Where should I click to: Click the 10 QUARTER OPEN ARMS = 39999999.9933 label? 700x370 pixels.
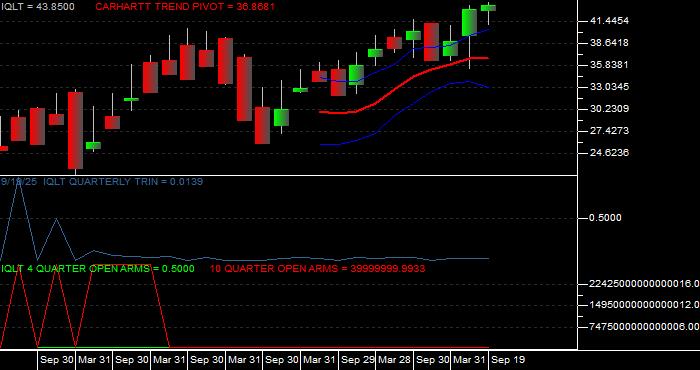tap(317, 269)
